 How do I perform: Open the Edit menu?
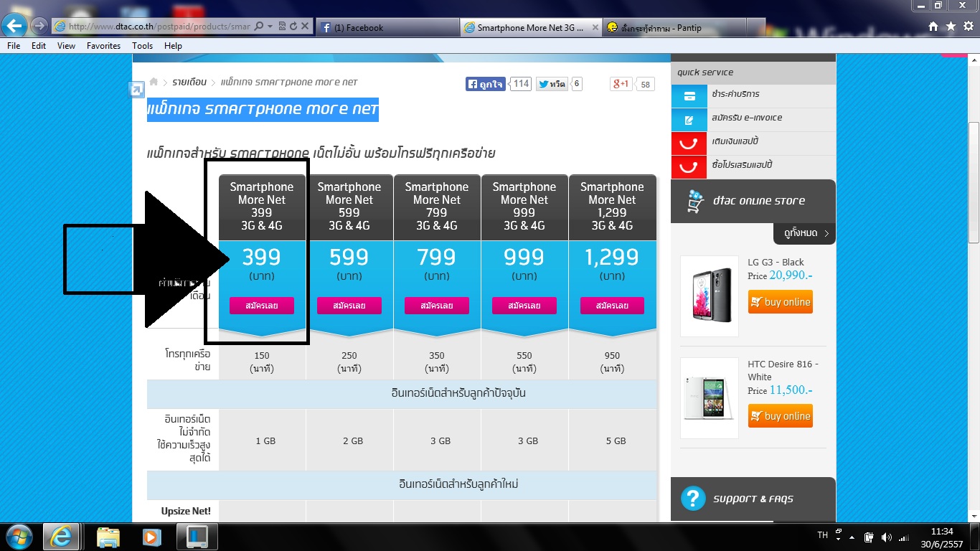tap(39, 46)
